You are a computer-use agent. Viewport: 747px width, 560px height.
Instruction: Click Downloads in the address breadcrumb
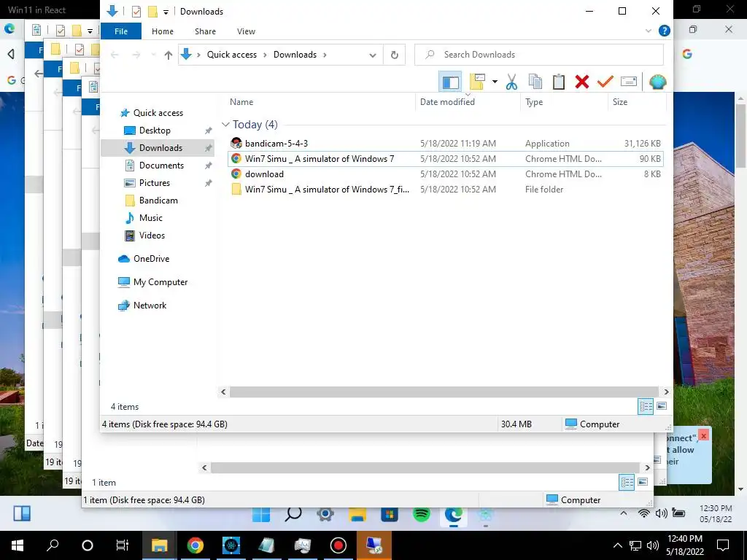pos(295,55)
